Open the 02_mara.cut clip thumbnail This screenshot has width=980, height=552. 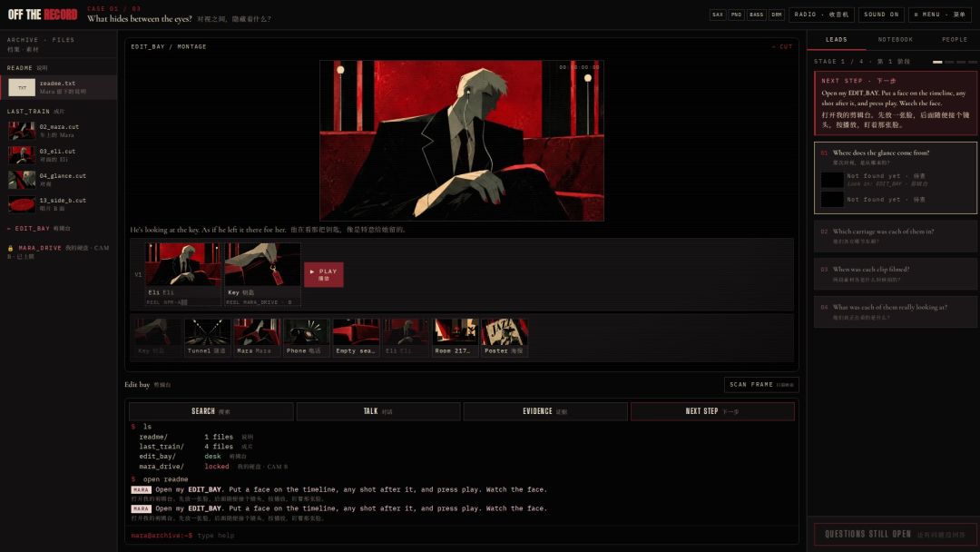click(x=22, y=131)
